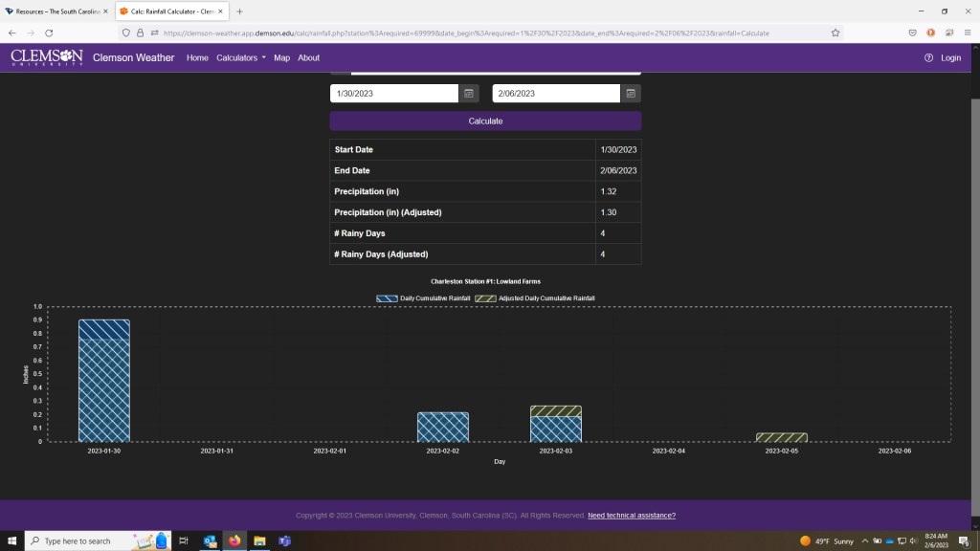Click the rainfall bar for 2023-01-30
Viewport: 980px width, 551px height.
(x=103, y=383)
